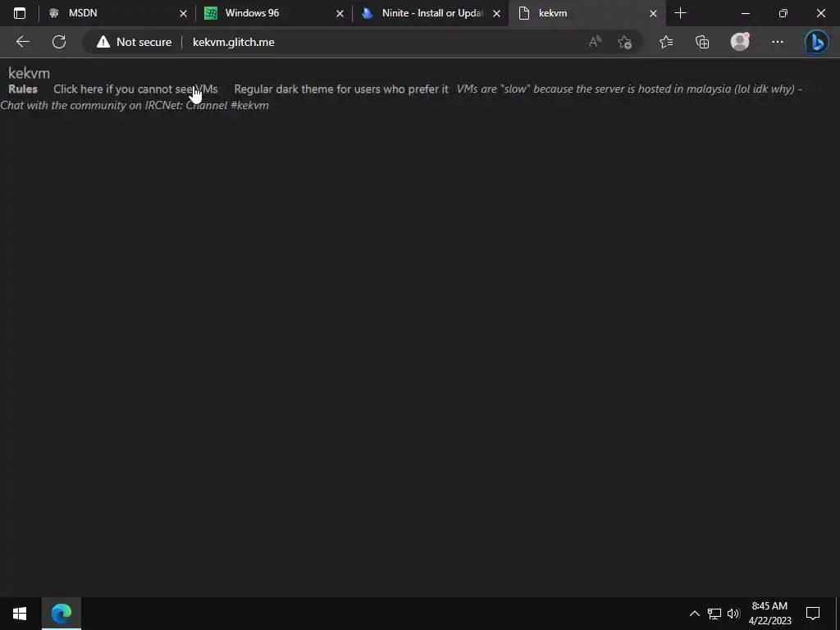Open the network status icon
Viewport: 840px width, 630px height.
(x=714, y=614)
